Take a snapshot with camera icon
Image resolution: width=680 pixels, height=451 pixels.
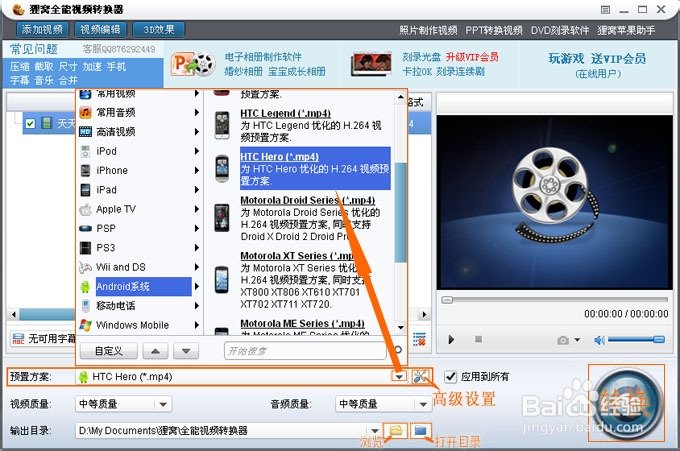point(563,340)
